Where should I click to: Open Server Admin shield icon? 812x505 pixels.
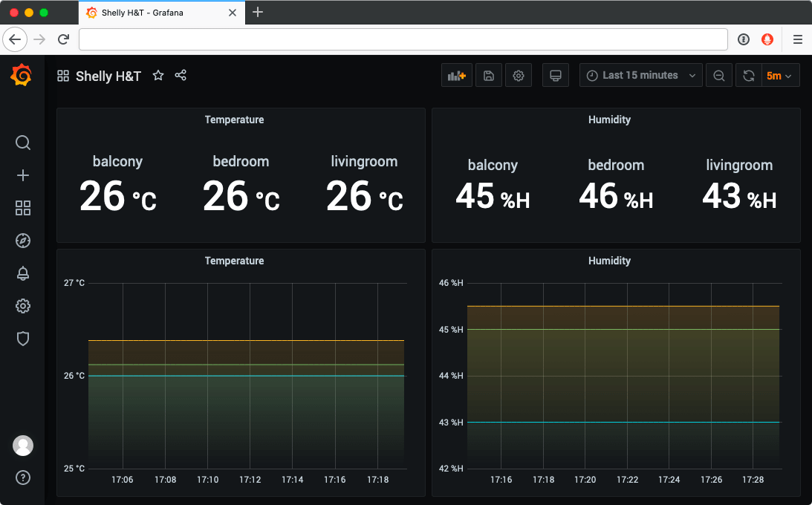(23, 339)
